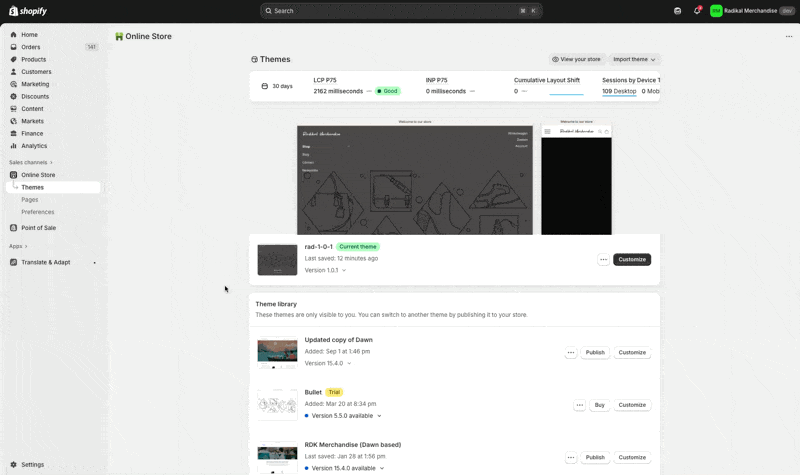Open three-dot menu for Bullet theme
The height and width of the screenshot is (475, 800).
click(580, 405)
